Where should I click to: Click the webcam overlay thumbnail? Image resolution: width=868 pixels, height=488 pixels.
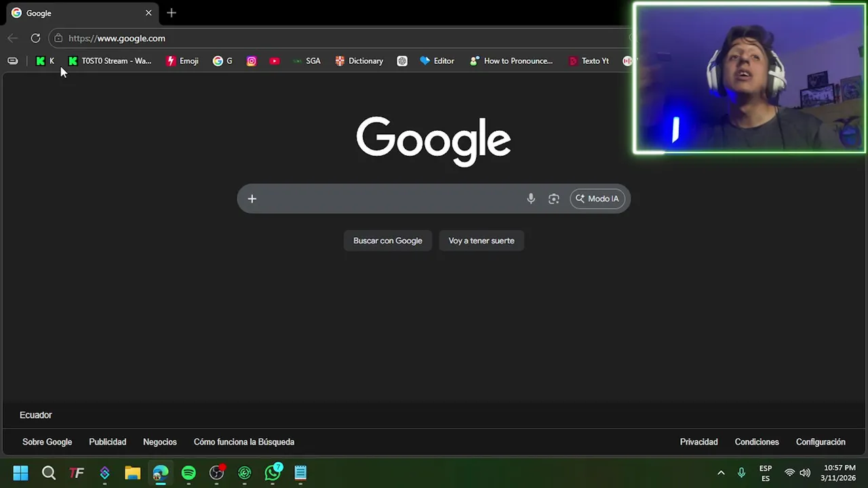click(749, 78)
